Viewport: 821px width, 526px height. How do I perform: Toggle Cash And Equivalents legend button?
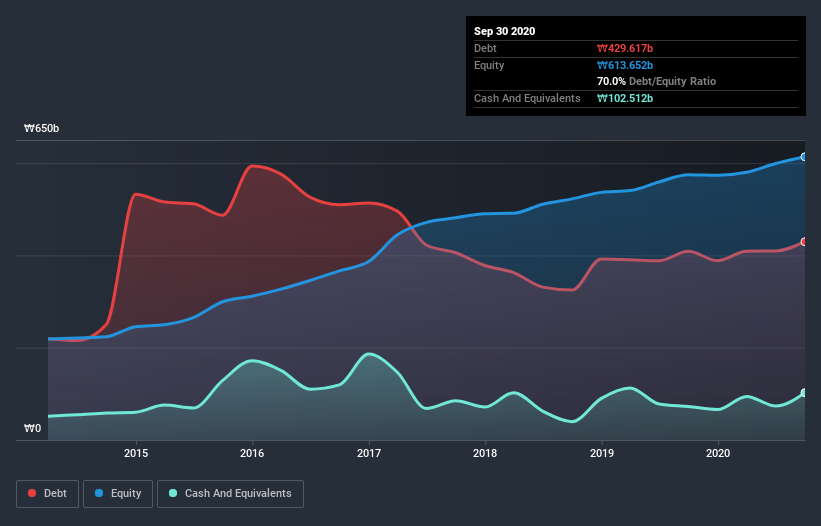click(230, 494)
